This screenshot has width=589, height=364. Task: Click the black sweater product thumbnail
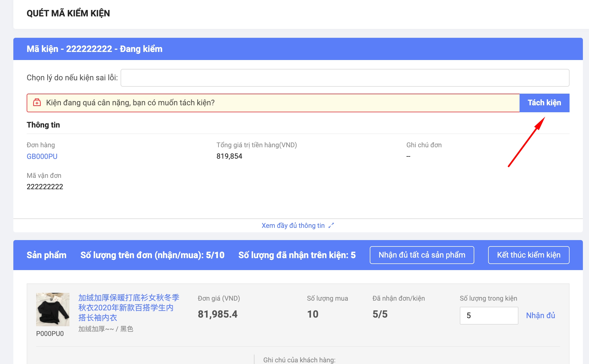pyautogui.click(x=53, y=309)
